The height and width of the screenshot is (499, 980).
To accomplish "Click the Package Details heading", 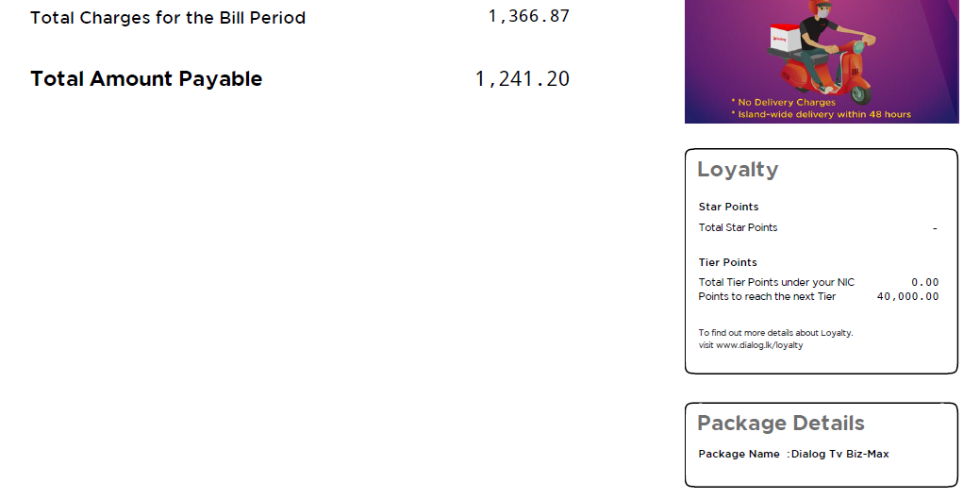I will pos(781,424).
